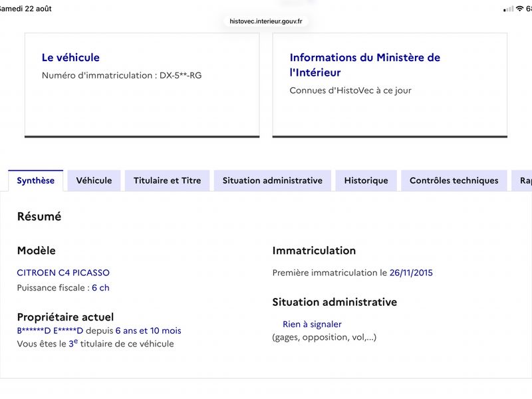Click the 6 ans et 10 mois duration
532x399 pixels.
click(148, 331)
